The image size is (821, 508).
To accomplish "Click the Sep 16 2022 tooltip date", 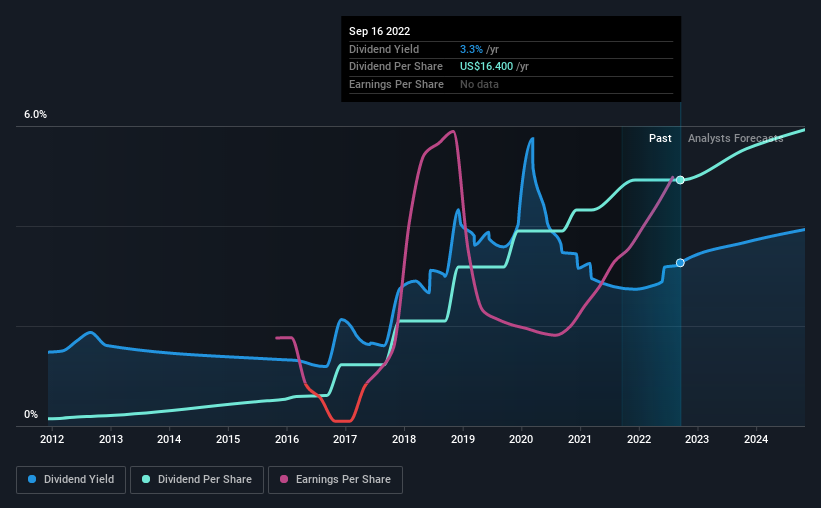I will pos(380,31).
